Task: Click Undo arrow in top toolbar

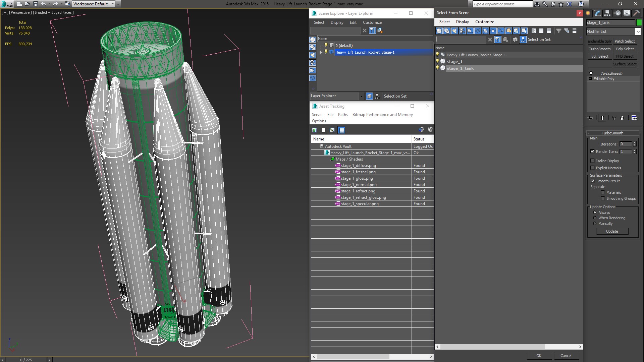Action: [44, 4]
